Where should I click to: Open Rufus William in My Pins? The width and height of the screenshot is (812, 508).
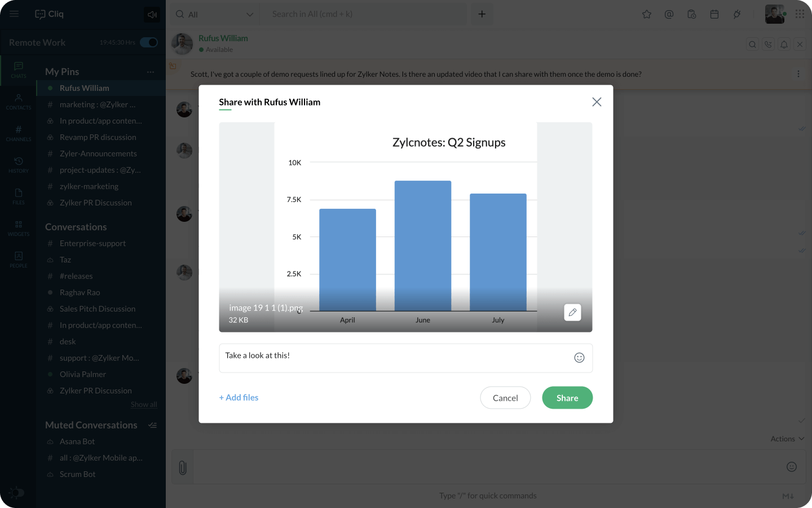tap(101, 88)
